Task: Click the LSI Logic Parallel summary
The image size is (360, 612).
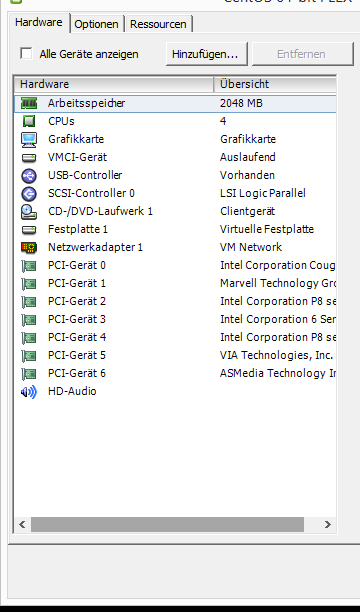Action: (x=263, y=193)
